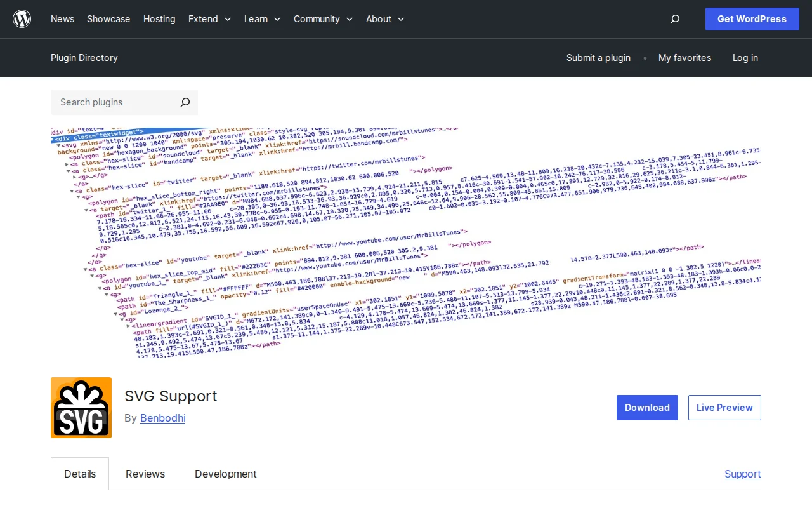Screen dimensions: 812x508
Task: Expand the Extend dropdown menu
Action: 209,19
